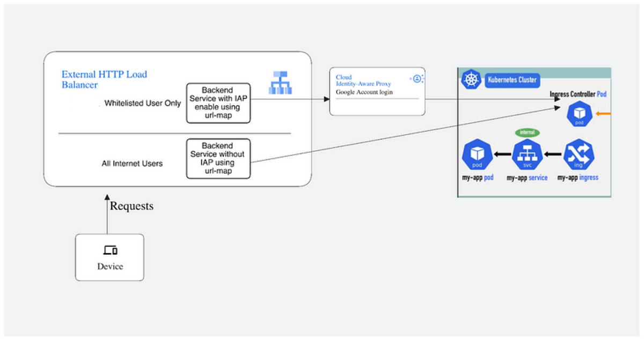Toggle the internal badge on my-app service
The height and width of the screenshot is (341, 644).
[x=527, y=132]
